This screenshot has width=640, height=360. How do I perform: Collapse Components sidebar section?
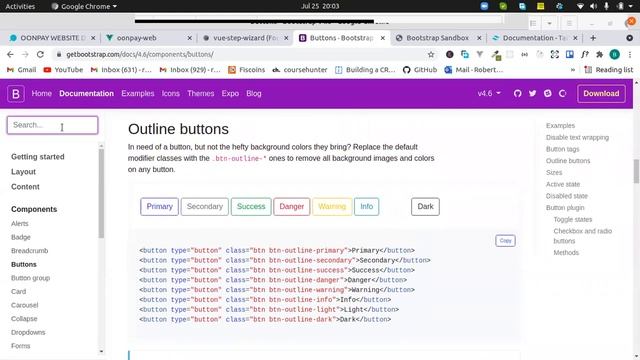point(34,209)
